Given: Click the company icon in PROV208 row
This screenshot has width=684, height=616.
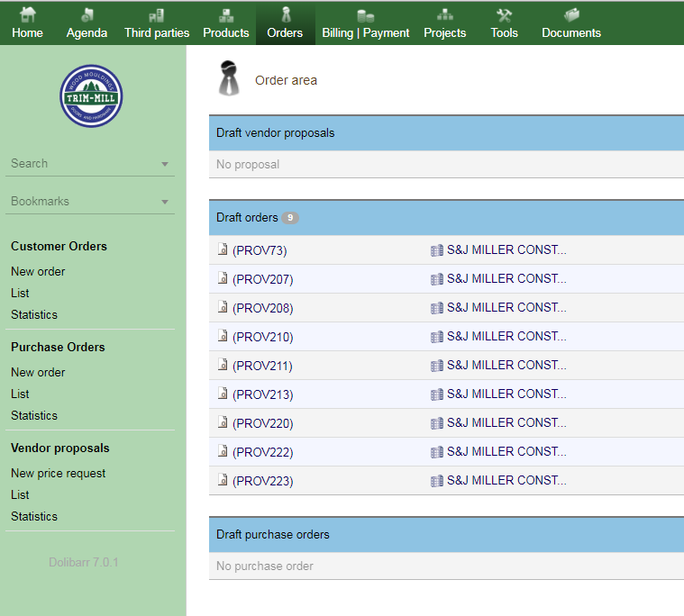Looking at the screenshot, I should [437, 308].
